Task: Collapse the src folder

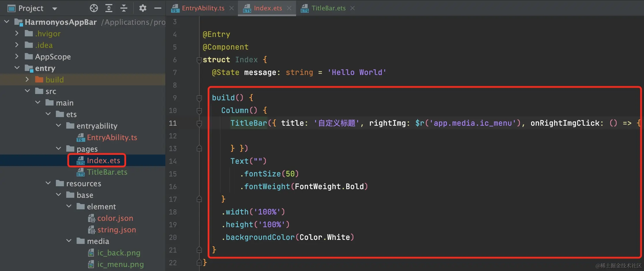Action: pos(27,91)
